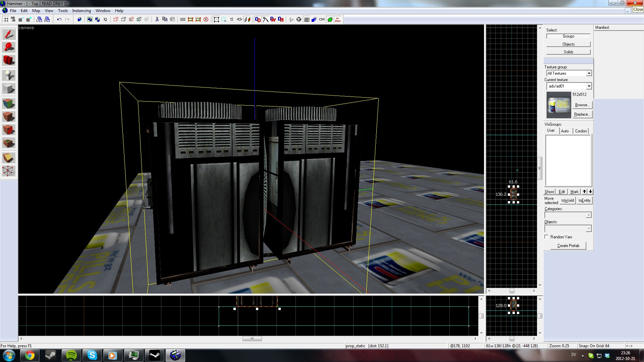This screenshot has height=362, width=644.
Task: Open the Texture group dropdown
Action: (589, 73)
